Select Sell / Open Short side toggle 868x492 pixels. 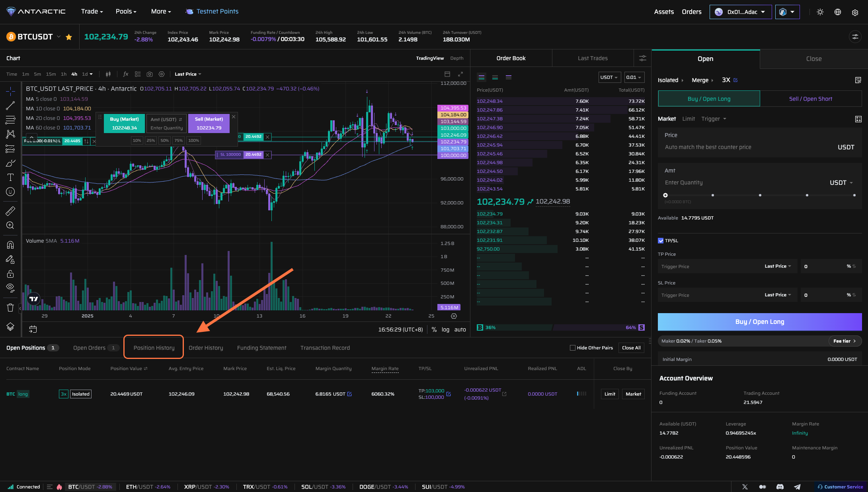[811, 99]
